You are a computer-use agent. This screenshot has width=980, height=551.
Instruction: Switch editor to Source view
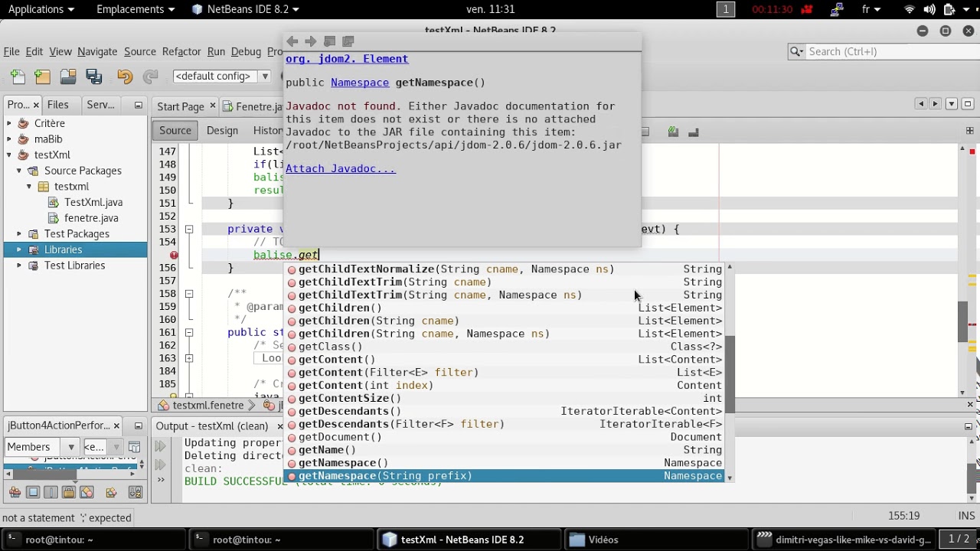(175, 130)
